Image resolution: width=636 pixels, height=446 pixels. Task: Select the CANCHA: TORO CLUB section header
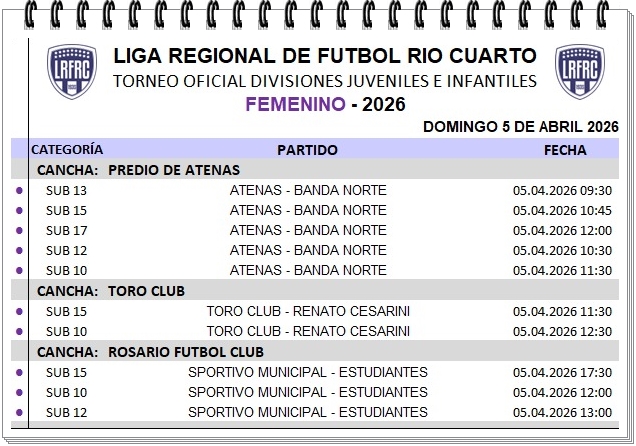point(111,291)
